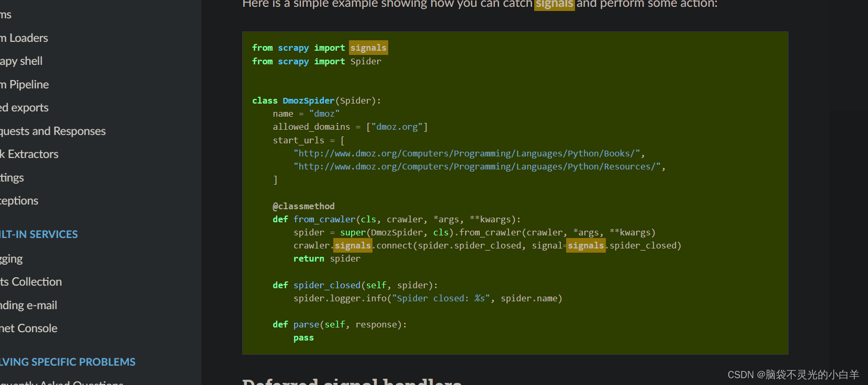Screen dimensions: 868x385
Task: Select the sidebar link ending in 'tings'
Action: tap(12, 178)
